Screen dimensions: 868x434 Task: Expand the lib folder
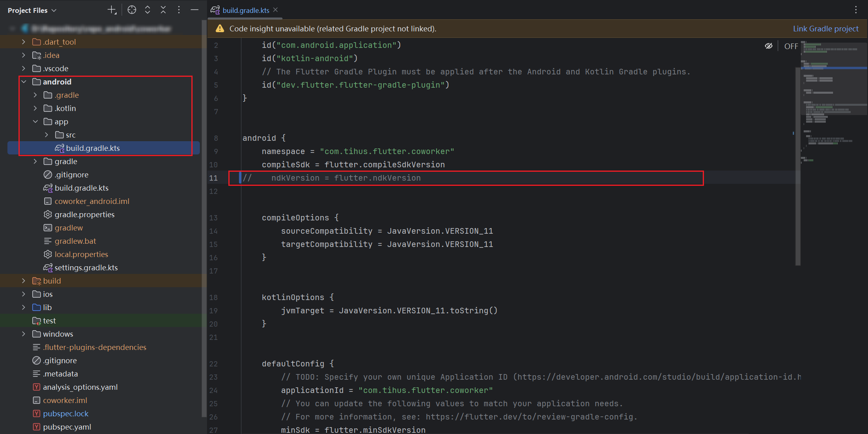[23, 307]
